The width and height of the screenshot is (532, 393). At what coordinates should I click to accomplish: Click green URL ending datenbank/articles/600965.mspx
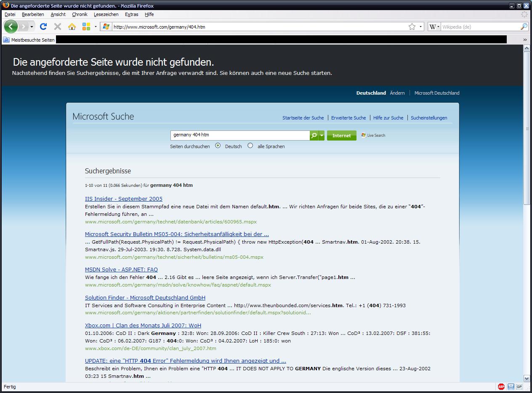pyautogui.click(x=171, y=222)
